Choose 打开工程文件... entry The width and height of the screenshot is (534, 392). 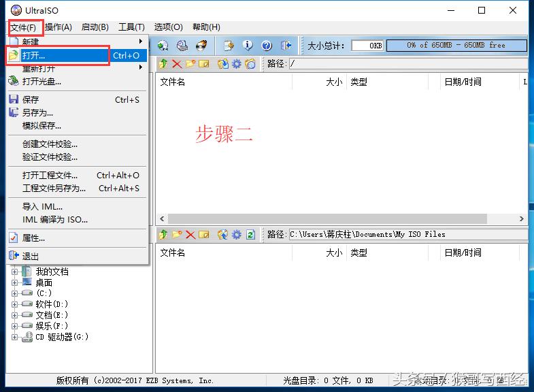pyautogui.click(x=78, y=175)
